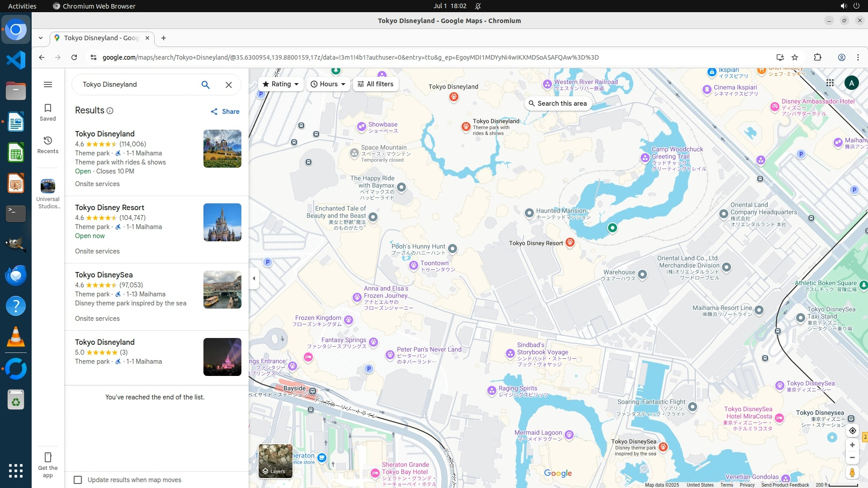
Task: Switch map type via Layers
Action: pyautogui.click(x=275, y=461)
